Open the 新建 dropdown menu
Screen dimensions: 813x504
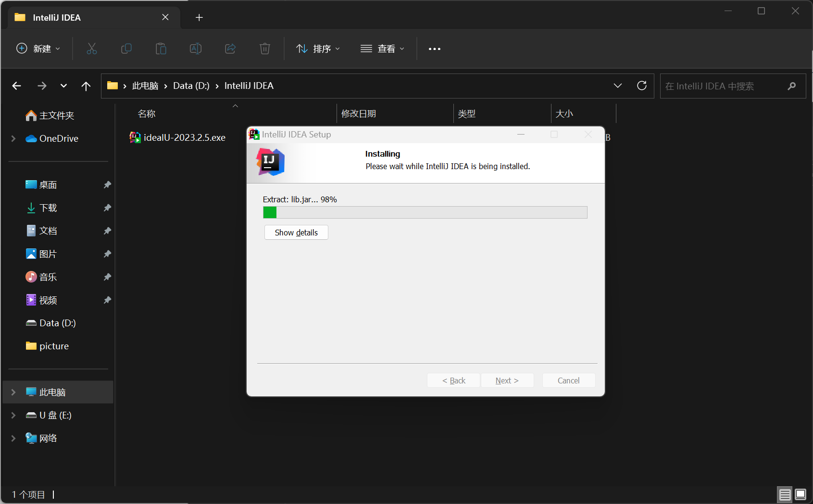38,49
